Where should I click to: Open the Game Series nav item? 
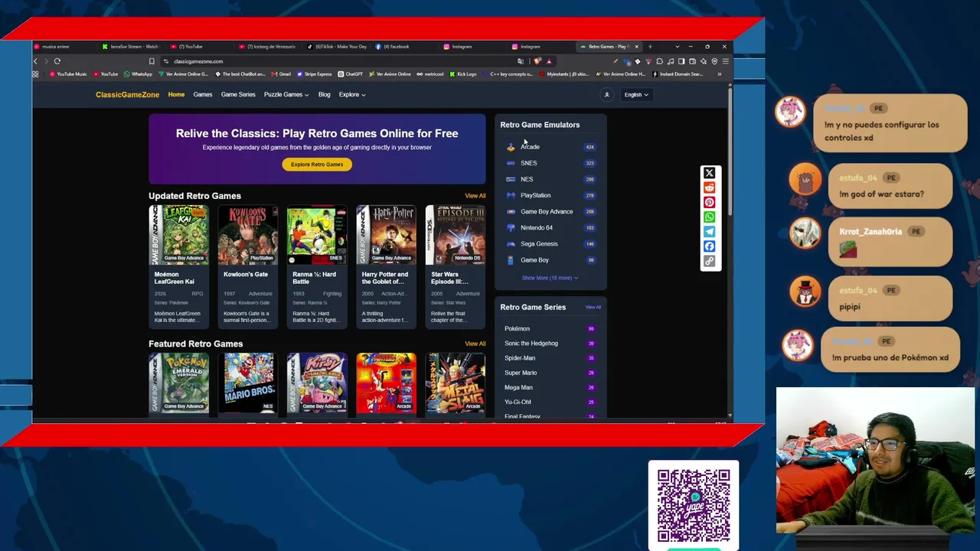(x=238, y=95)
